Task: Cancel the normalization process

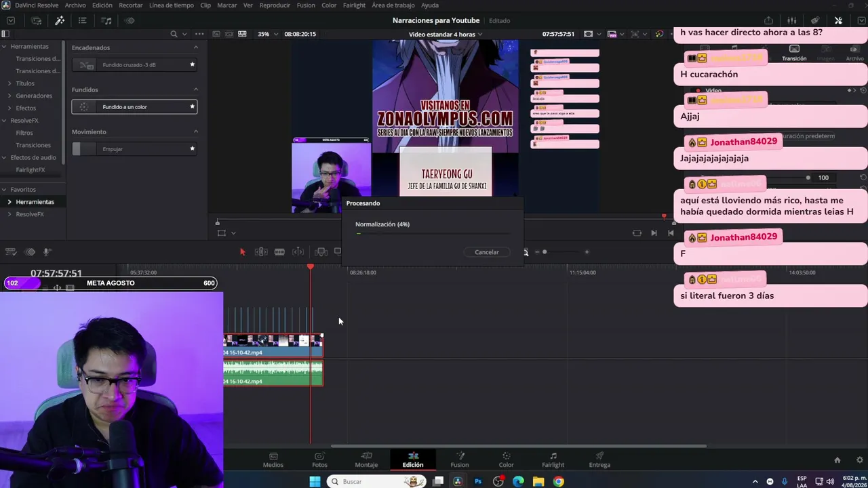Action: point(487,252)
